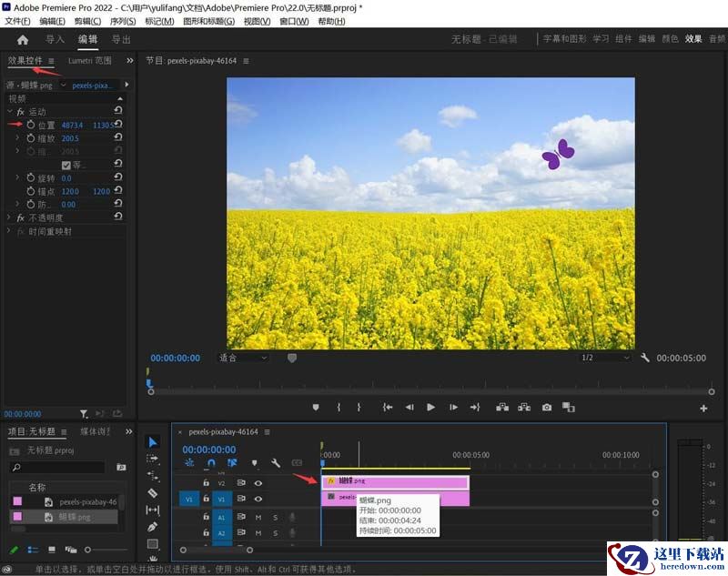This screenshot has height=576, width=728.
Task: Open the Edit menu
Action: [x=53, y=21]
